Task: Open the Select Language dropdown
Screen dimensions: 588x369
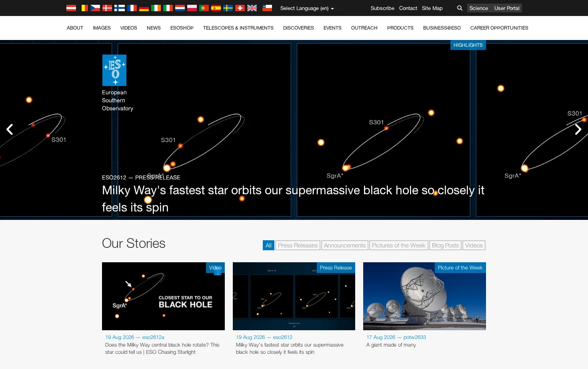Action: click(x=307, y=8)
